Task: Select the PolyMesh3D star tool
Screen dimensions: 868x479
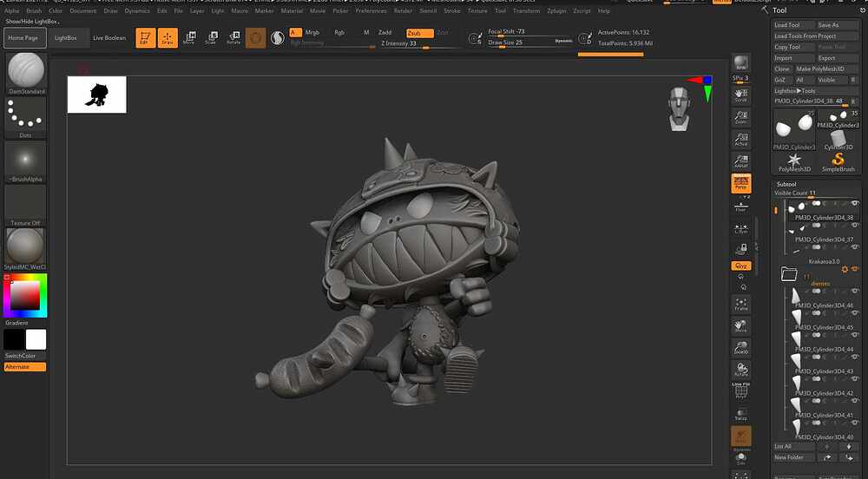Action: click(794, 162)
